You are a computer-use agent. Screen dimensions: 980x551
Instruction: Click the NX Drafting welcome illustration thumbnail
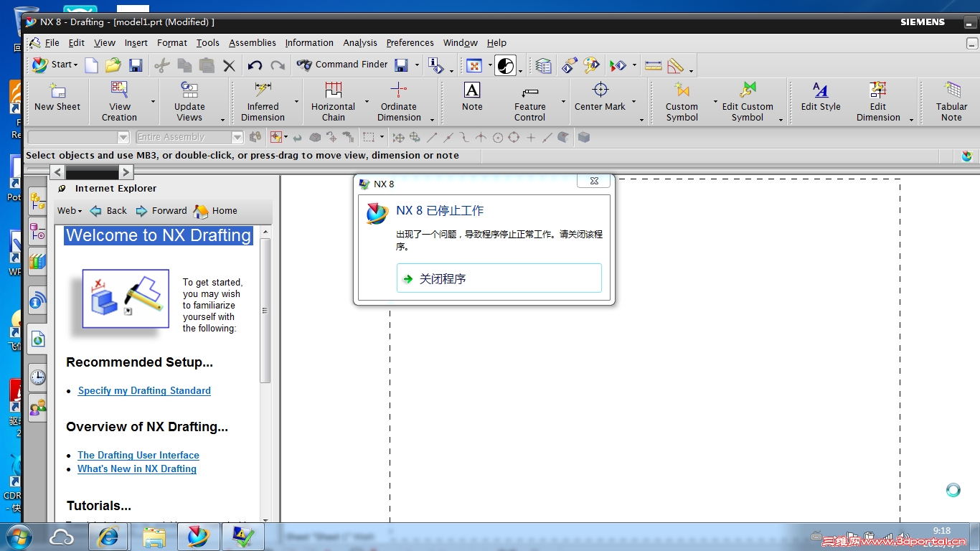tap(126, 298)
